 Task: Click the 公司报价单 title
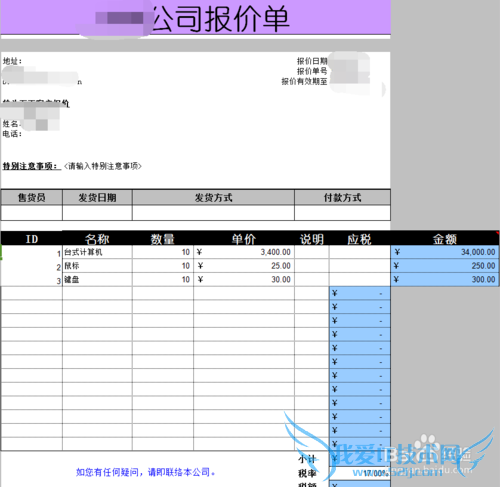coord(221,19)
